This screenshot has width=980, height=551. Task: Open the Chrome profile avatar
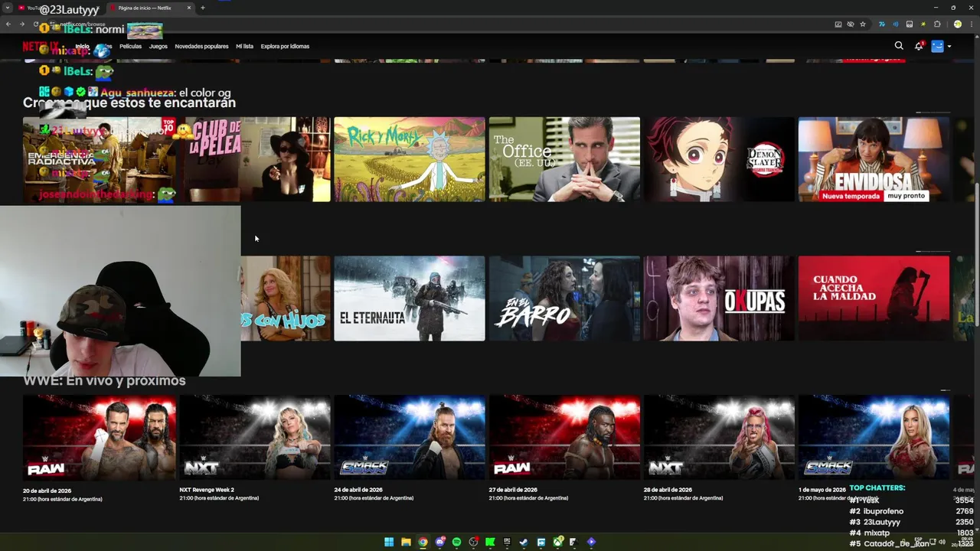point(958,24)
